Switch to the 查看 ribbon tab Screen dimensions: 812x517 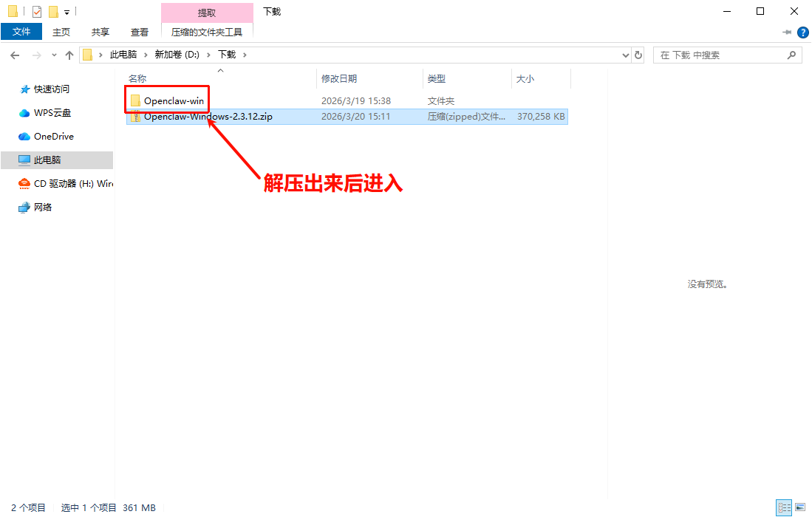tap(140, 32)
